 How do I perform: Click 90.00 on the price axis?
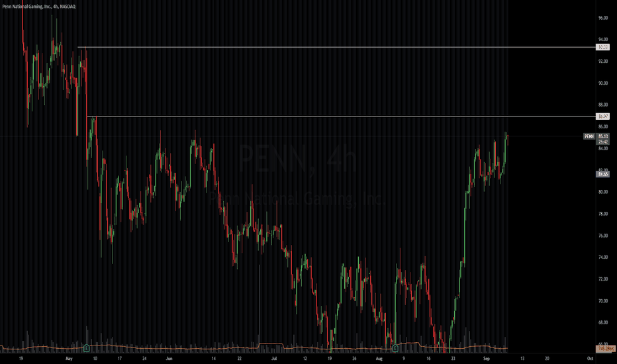tap(603, 83)
